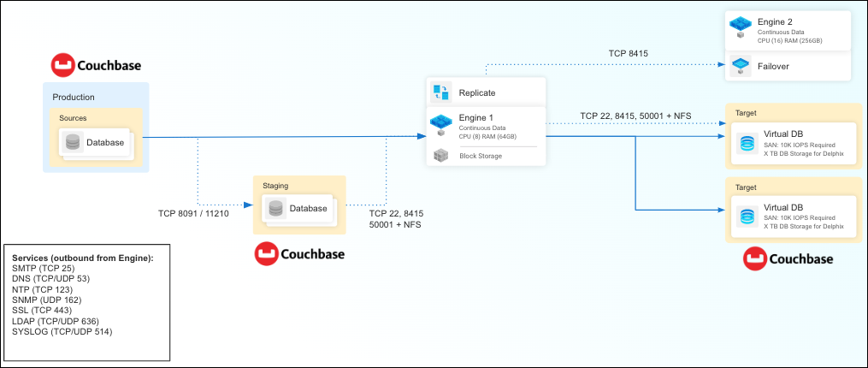Select the Replicate arrows icon

pos(440,92)
